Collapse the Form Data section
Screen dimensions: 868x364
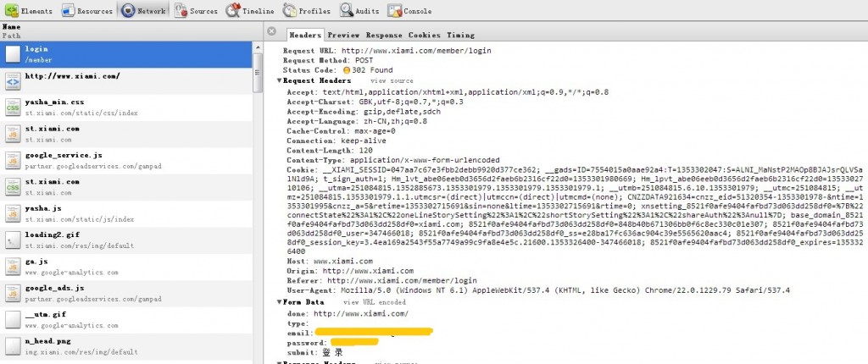280,302
